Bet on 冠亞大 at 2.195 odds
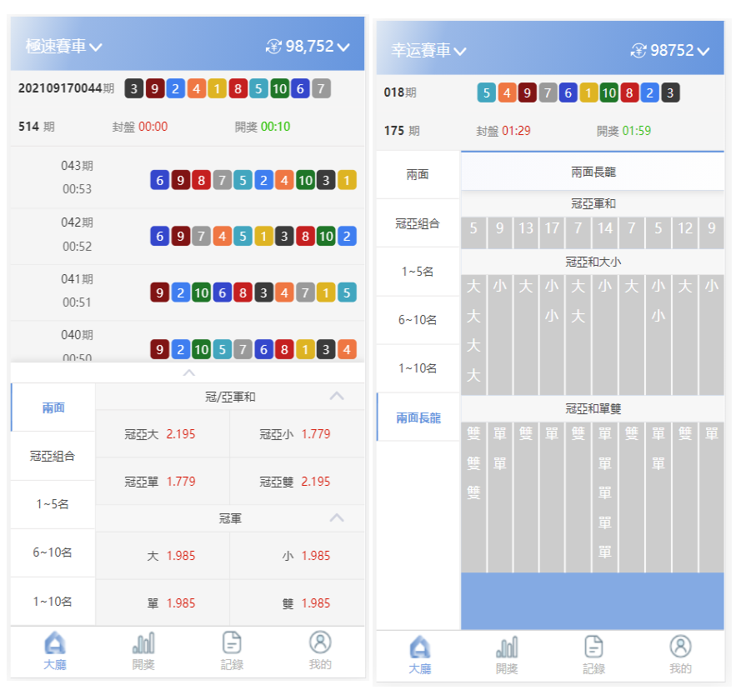 [x=163, y=434]
